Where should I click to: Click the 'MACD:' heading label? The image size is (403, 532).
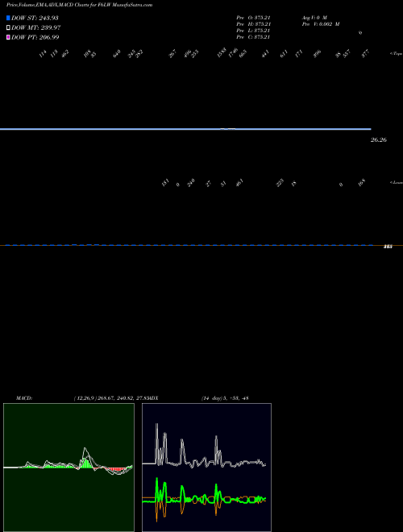coord(24,398)
